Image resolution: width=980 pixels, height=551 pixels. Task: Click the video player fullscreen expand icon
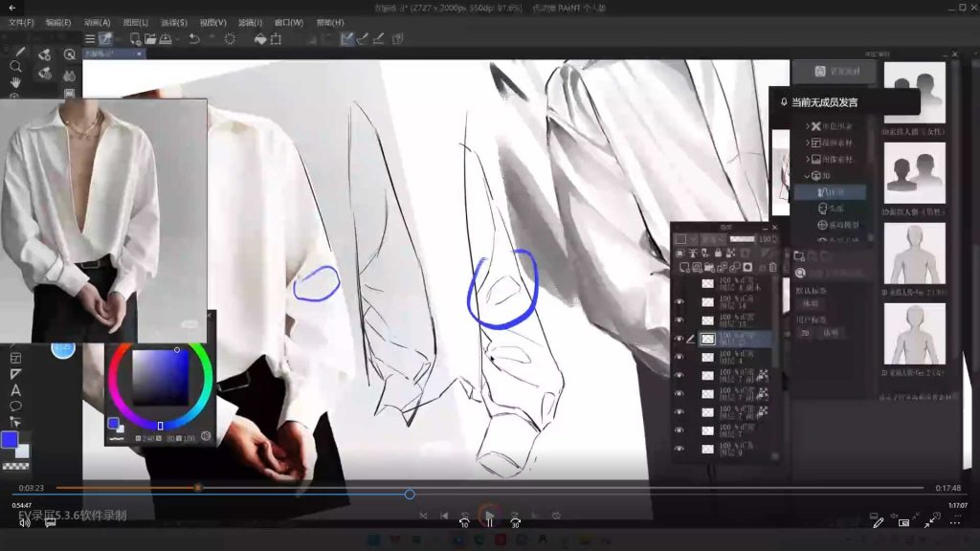(x=930, y=522)
